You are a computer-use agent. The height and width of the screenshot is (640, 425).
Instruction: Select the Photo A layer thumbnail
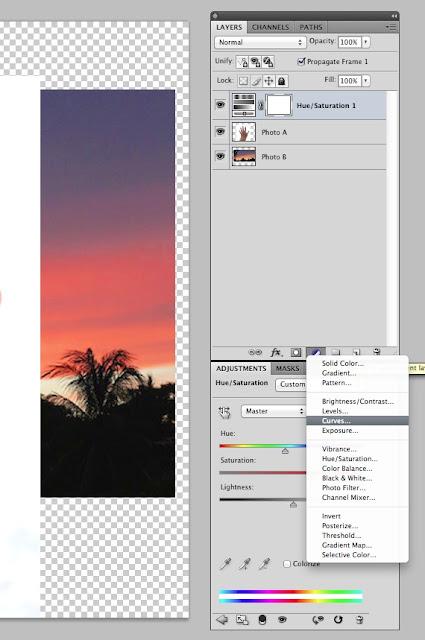[244, 132]
